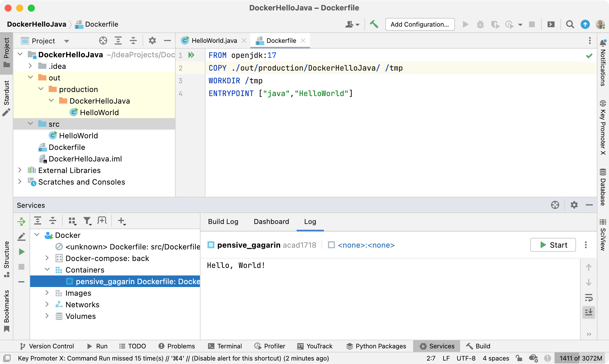
Task: Expand Scratches and Consoles node
Action: click(x=20, y=182)
